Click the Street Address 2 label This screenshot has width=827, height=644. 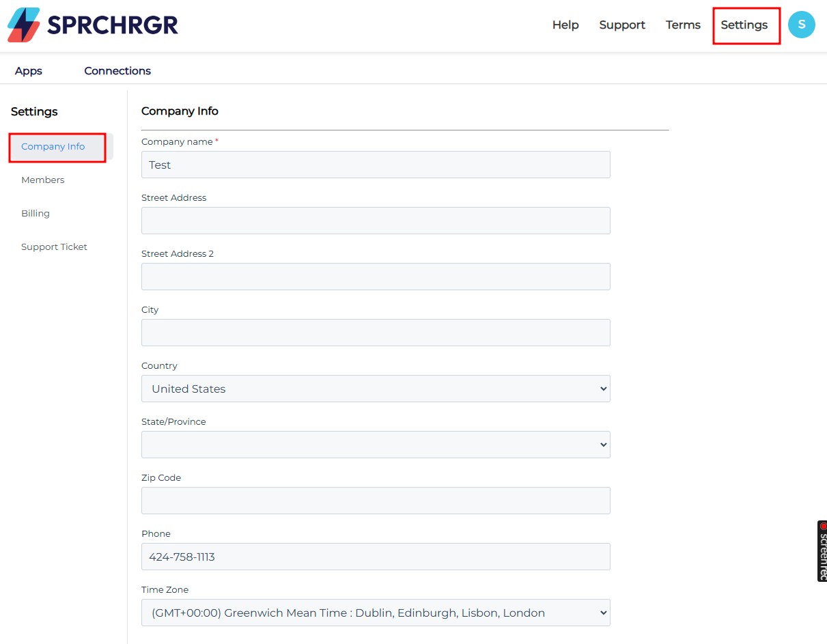coord(178,253)
